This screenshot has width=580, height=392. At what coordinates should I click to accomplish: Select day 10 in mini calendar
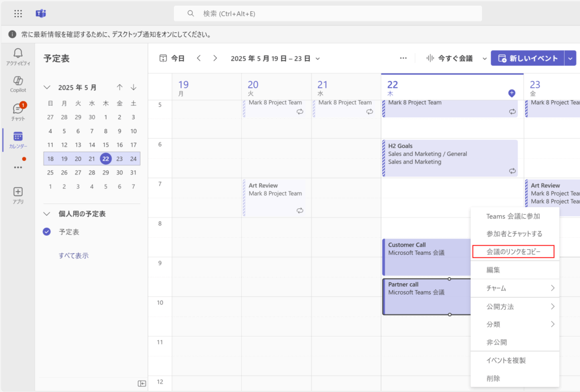(134, 131)
